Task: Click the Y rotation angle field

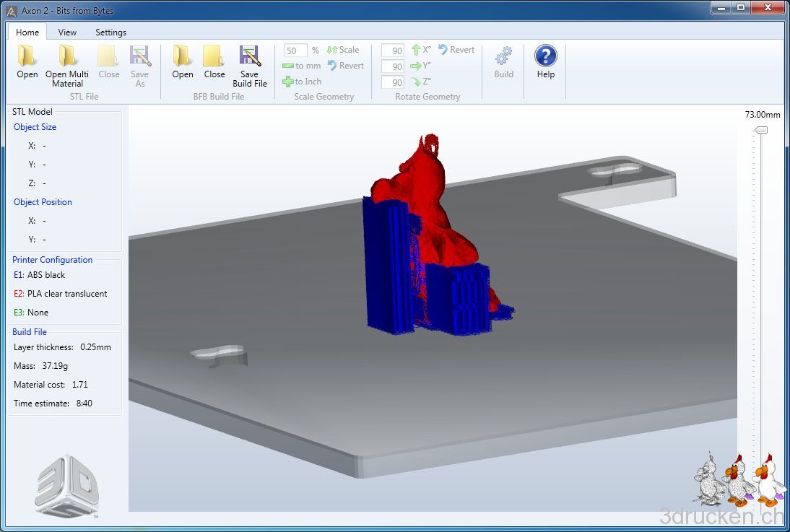Action: [393, 66]
